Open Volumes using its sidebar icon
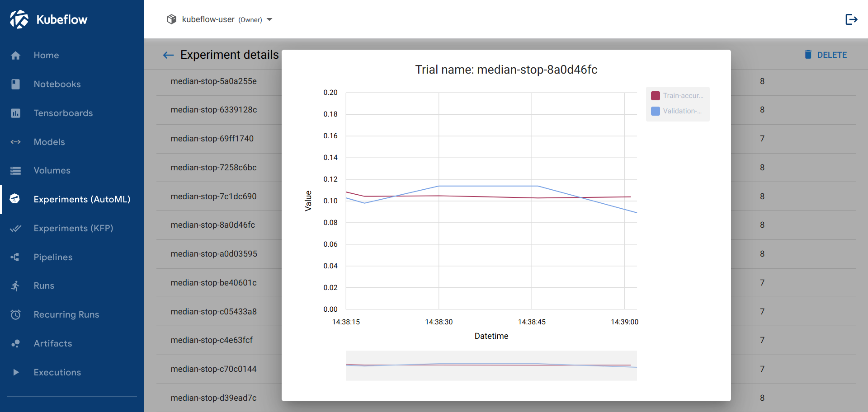 coord(16,170)
